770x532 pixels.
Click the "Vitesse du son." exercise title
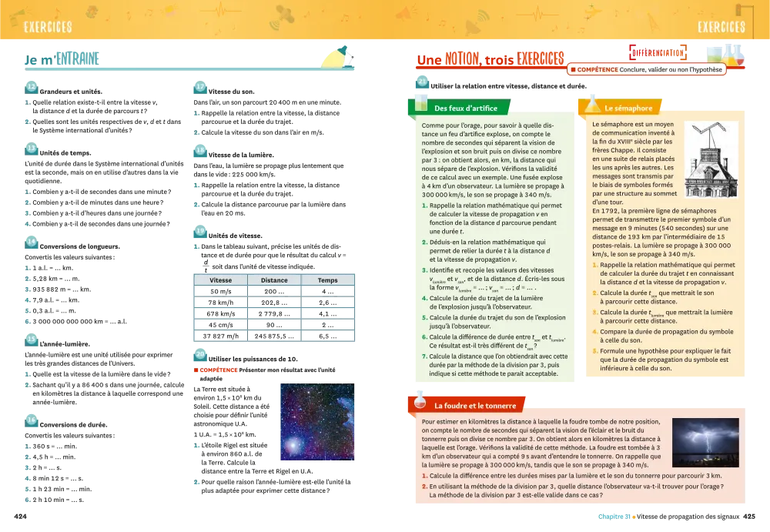[x=231, y=92]
